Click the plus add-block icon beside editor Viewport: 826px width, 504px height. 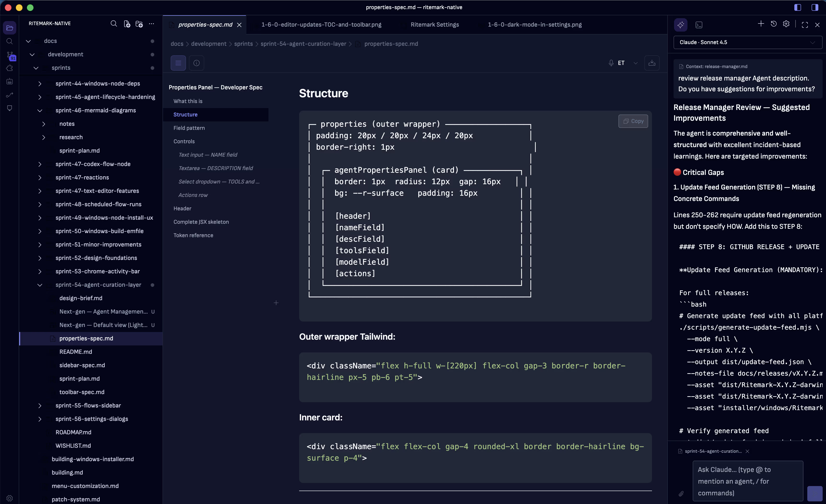pos(276,303)
